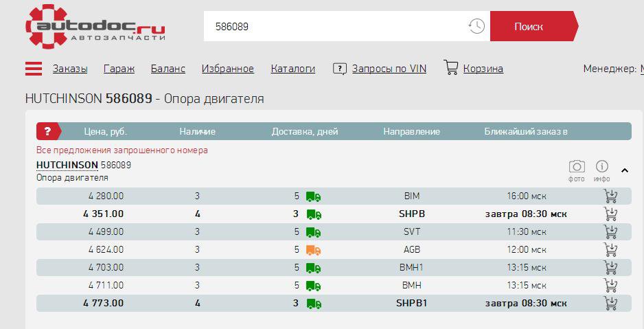Screen dimensions: 644x329
Task: Select price 4 624.00
Action: tap(106, 250)
